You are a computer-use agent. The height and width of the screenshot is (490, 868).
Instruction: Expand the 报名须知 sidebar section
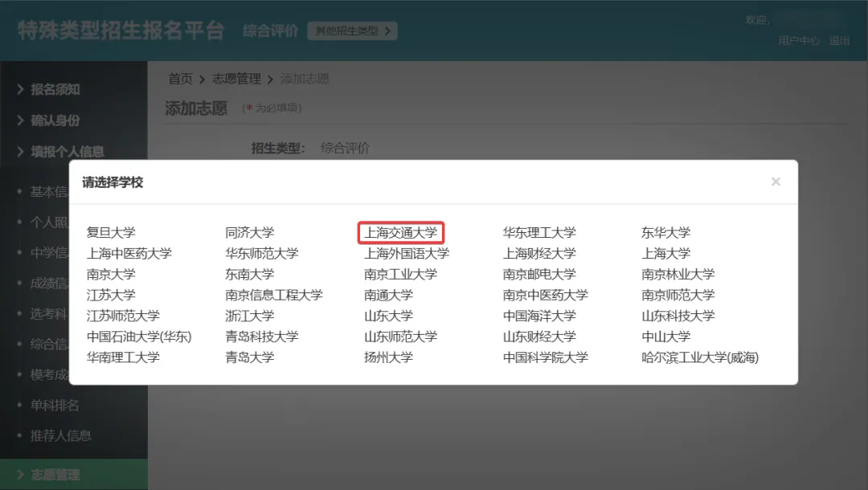click(x=55, y=90)
